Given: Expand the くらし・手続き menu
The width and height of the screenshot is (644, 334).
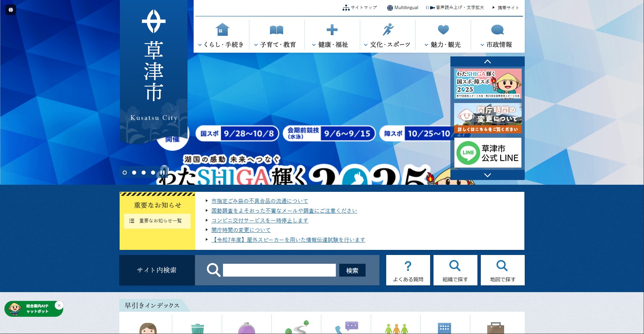Looking at the screenshot, I should pos(221,45).
